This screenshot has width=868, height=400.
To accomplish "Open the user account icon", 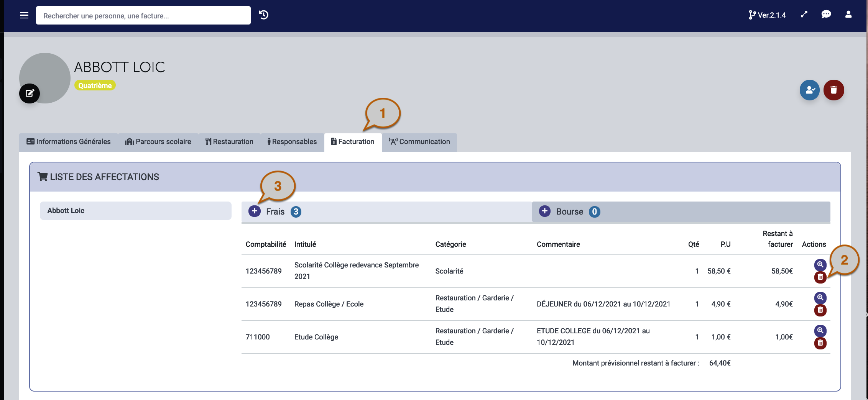I will [x=848, y=15].
